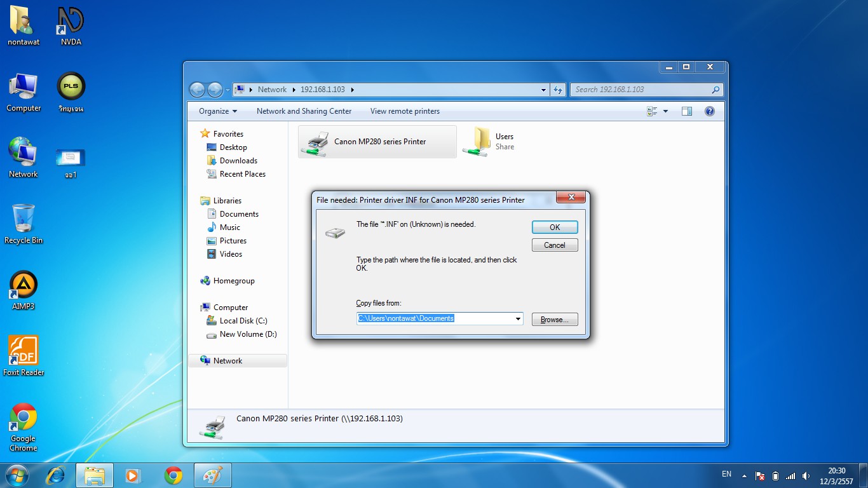Open the network signal tray icon
This screenshot has width=868, height=488.
click(x=790, y=475)
